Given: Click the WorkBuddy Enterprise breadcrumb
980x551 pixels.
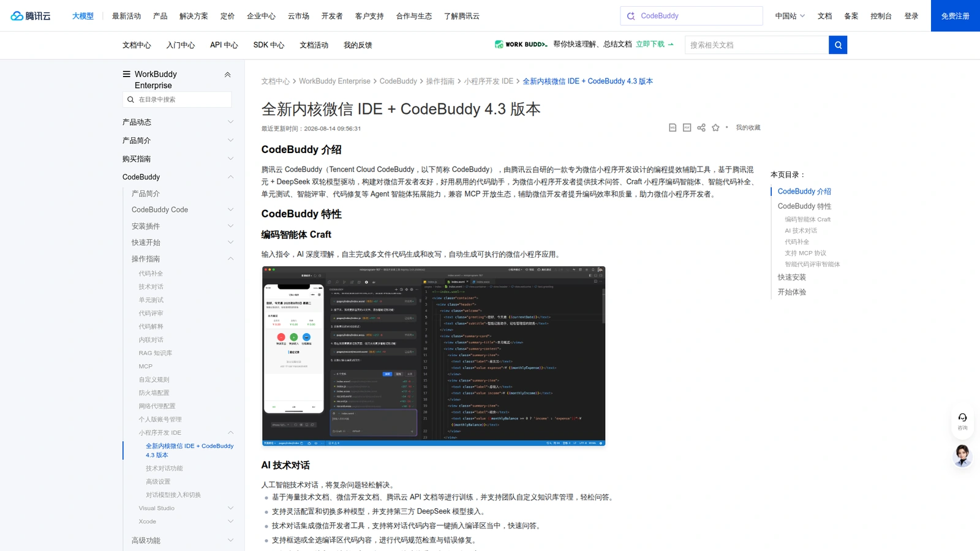Looking at the screenshot, I should point(334,81).
